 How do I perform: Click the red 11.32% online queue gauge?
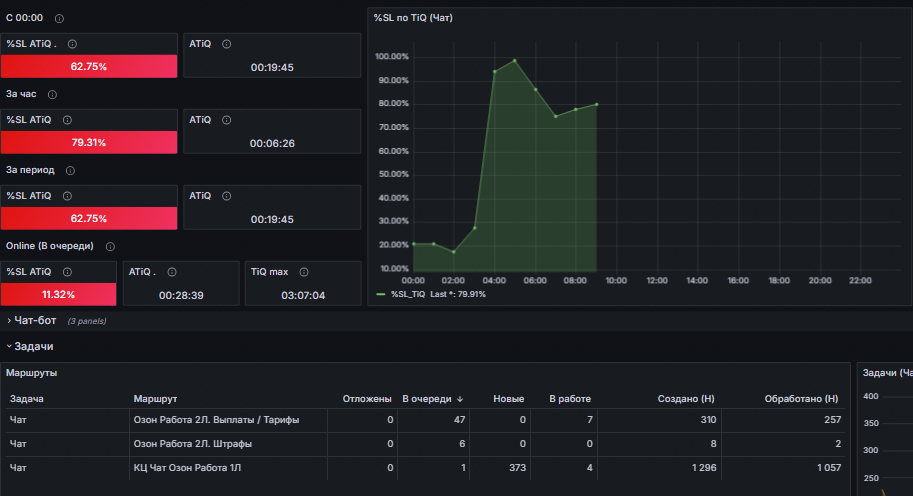[x=58, y=295]
